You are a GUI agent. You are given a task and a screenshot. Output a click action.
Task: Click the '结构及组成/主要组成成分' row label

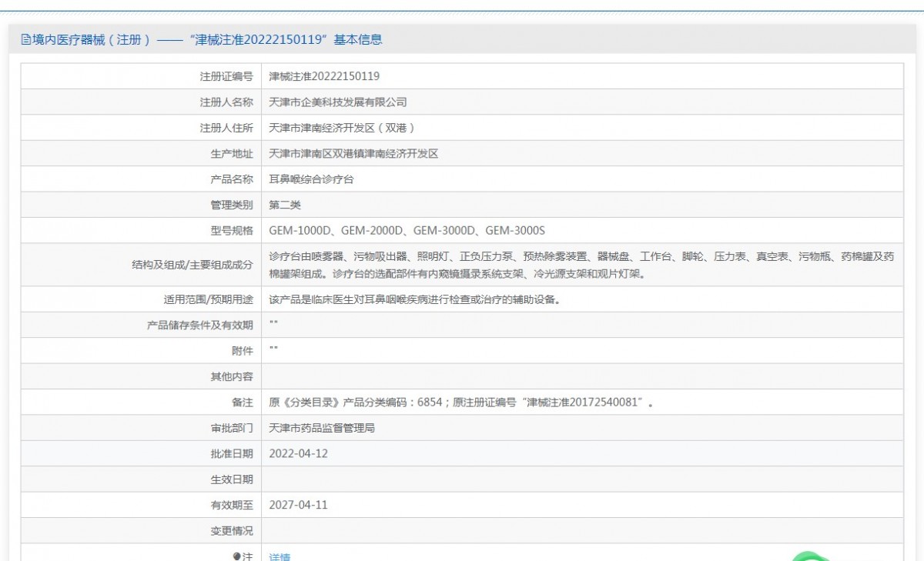click(x=192, y=264)
